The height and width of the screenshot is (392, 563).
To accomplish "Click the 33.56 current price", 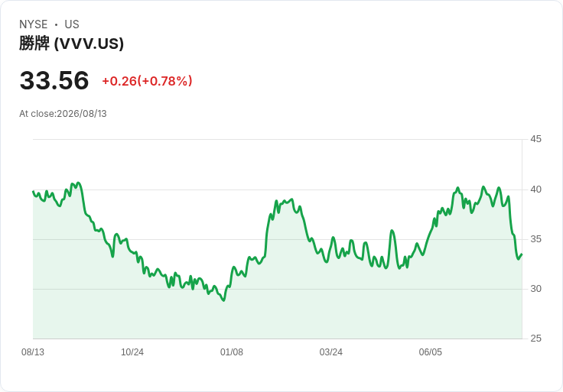I will click(54, 80).
